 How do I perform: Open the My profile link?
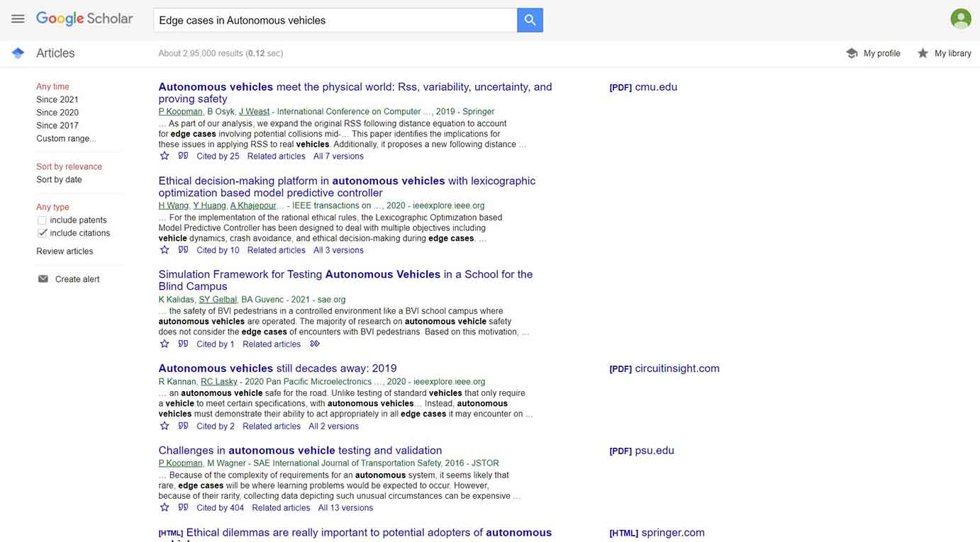tap(882, 53)
